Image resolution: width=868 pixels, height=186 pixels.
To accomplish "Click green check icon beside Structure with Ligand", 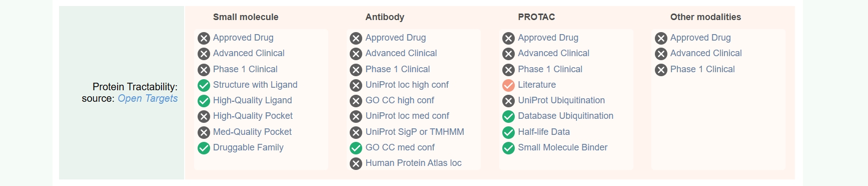I will (204, 85).
